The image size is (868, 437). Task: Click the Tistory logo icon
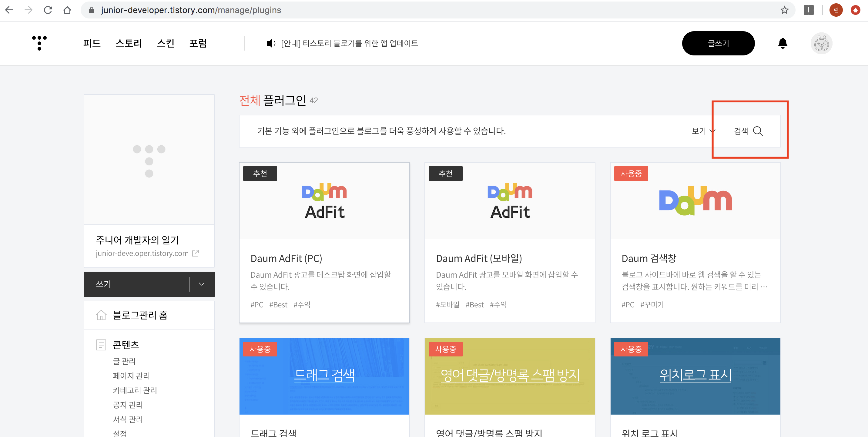(39, 43)
